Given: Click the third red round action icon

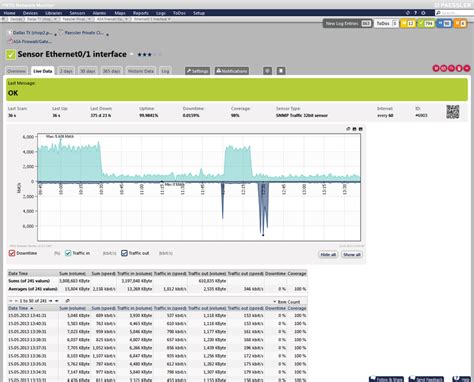Looking at the screenshot, I should pyautogui.click(x=451, y=68).
